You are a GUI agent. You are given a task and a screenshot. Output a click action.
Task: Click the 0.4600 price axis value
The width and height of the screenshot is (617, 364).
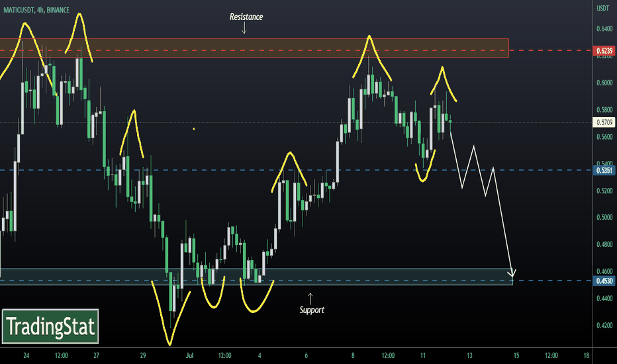tap(604, 271)
